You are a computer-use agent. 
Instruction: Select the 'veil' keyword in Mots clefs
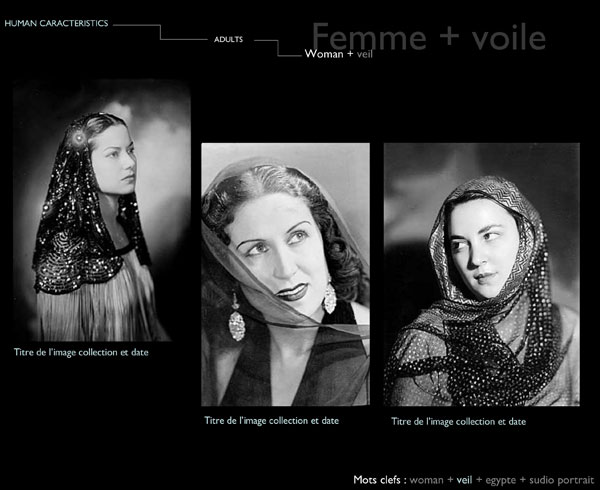464,480
